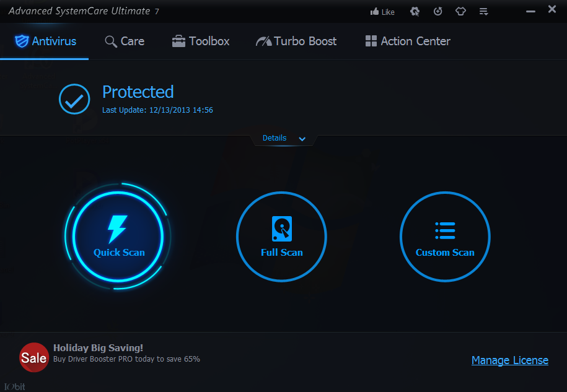Start the Full Scan
Viewport: 567px width, 392px height.
(282, 237)
